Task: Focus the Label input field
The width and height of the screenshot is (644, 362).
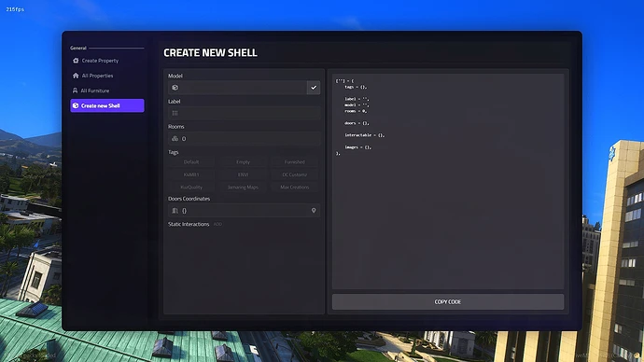Action: pyautogui.click(x=244, y=113)
